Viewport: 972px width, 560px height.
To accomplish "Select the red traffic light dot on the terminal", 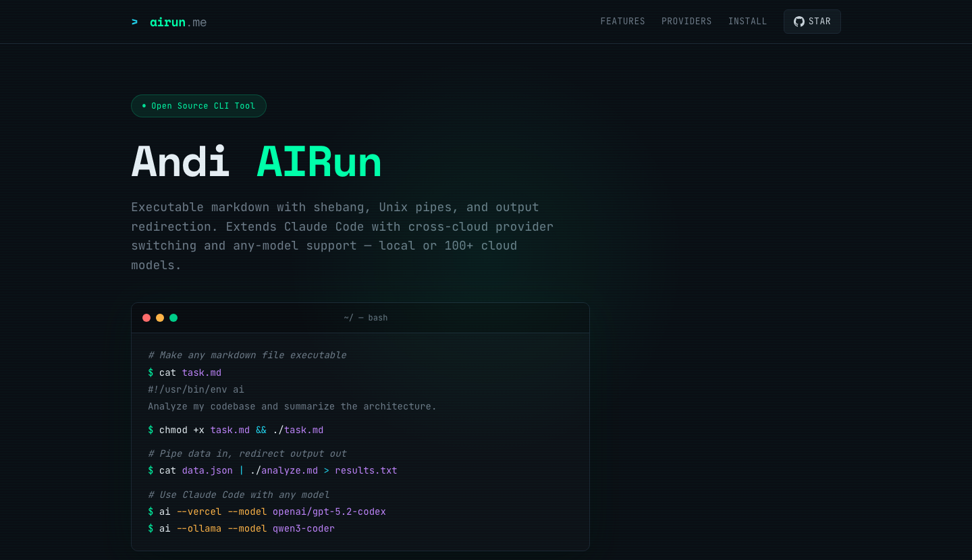I will coord(146,317).
